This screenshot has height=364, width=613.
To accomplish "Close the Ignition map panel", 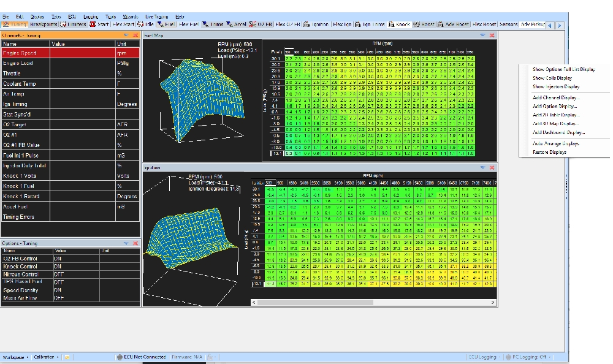I will click(492, 167).
